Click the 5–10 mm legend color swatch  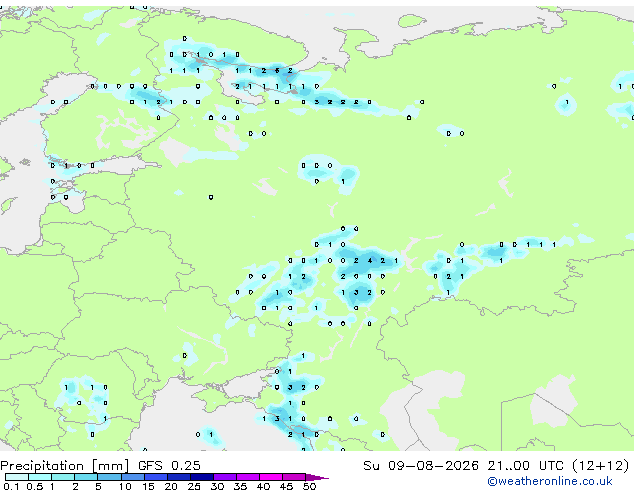(110, 477)
